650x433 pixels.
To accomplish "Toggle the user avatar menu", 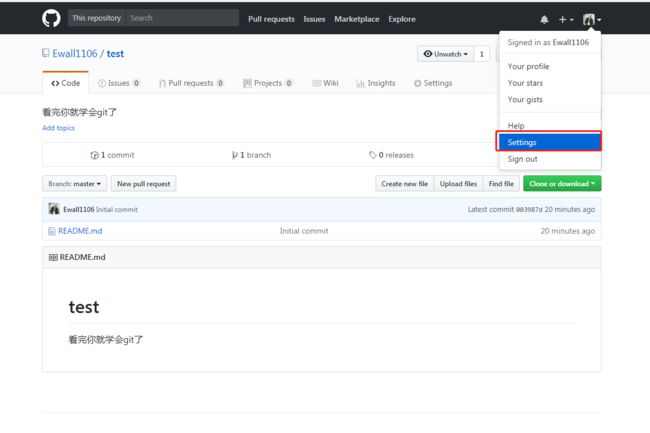I will pyautogui.click(x=592, y=19).
